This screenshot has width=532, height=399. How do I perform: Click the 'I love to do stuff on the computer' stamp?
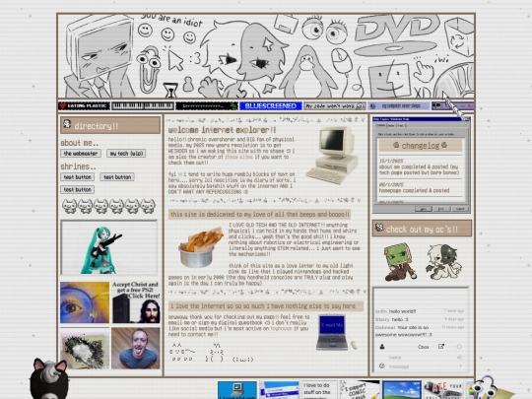click(x=319, y=390)
